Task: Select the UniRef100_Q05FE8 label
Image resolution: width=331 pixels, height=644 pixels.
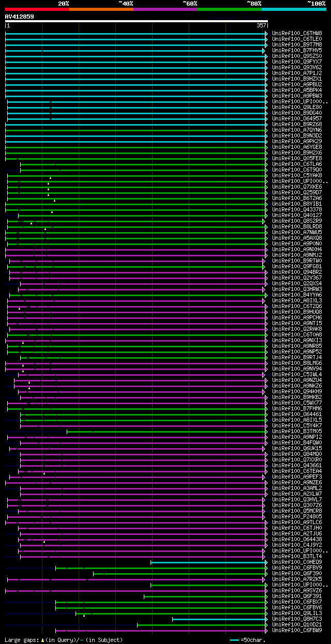Action: (297, 158)
